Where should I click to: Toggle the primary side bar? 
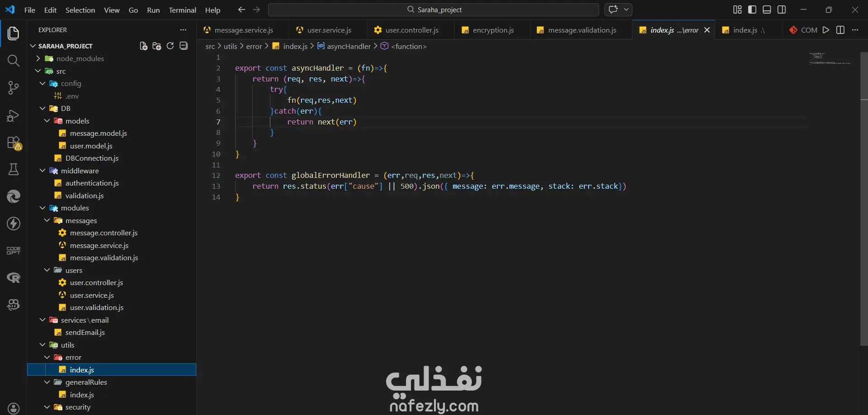(752, 10)
